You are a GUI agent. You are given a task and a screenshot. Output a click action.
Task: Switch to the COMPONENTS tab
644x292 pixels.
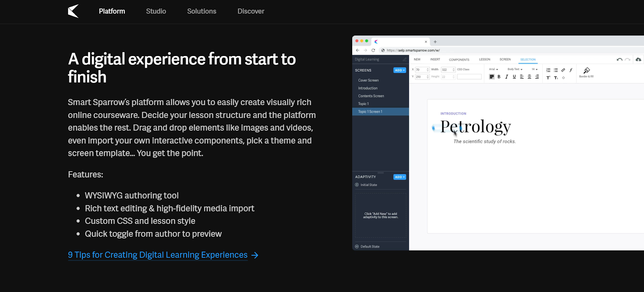pyautogui.click(x=459, y=60)
